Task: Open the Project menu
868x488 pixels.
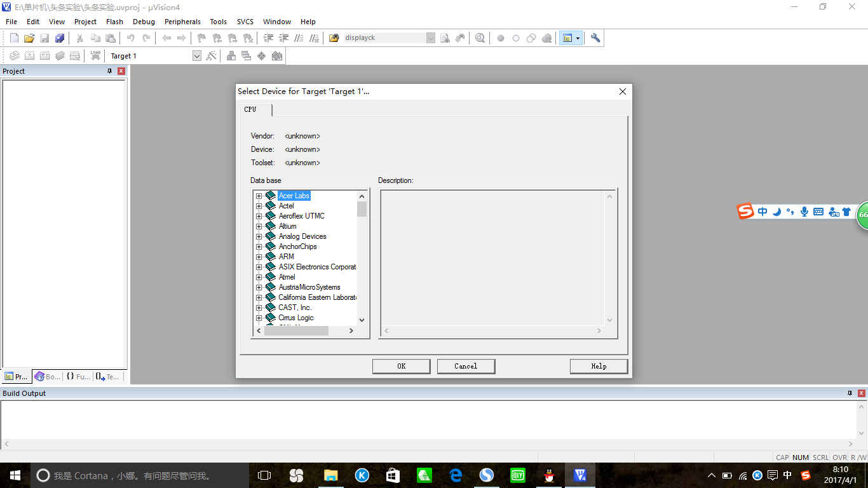Action: pyautogui.click(x=85, y=22)
